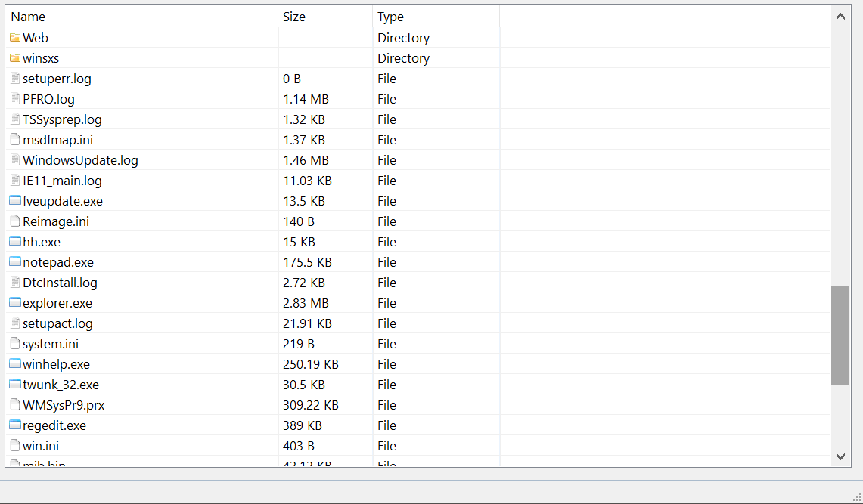
Task: Click the window resize grip dots
Action: (x=857, y=497)
